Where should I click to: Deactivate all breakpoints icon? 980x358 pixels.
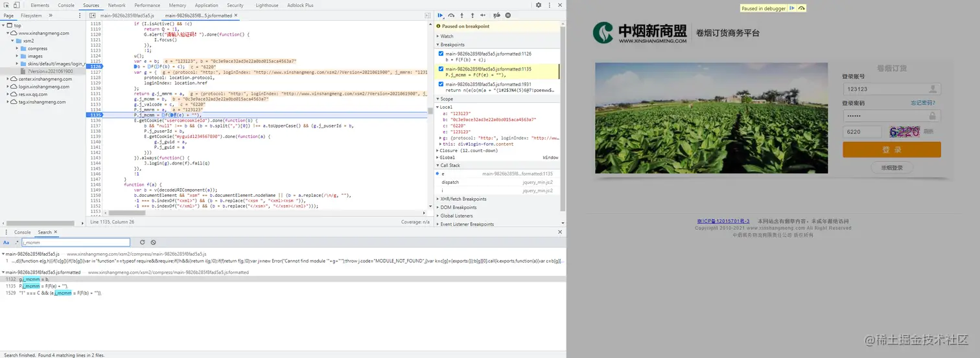(x=496, y=15)
